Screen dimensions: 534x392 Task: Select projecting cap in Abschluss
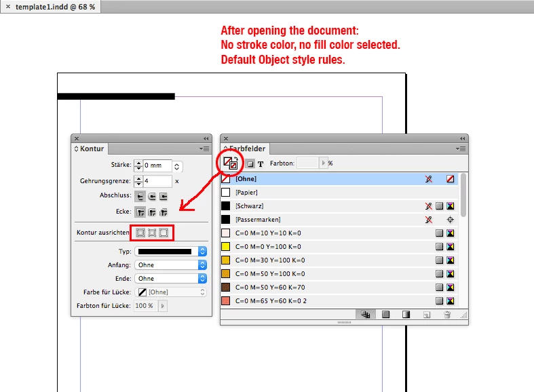[164, 197]
